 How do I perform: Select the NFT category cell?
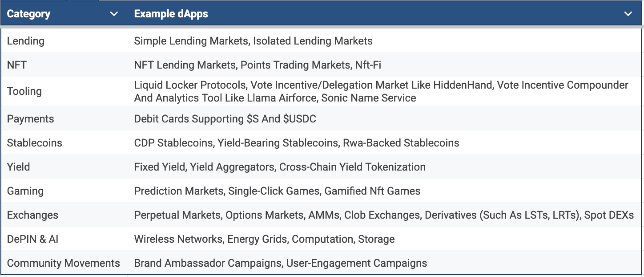(64, 65)
